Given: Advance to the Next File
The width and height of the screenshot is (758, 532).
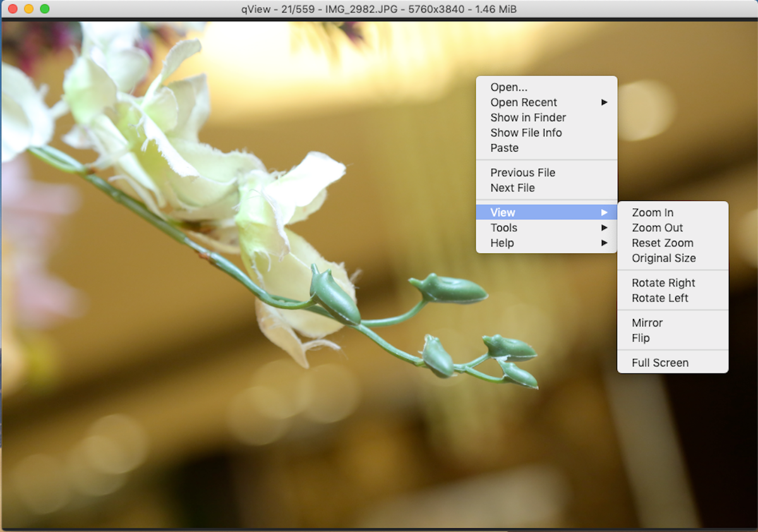Looking at the screenshot, I should [512, 188].
